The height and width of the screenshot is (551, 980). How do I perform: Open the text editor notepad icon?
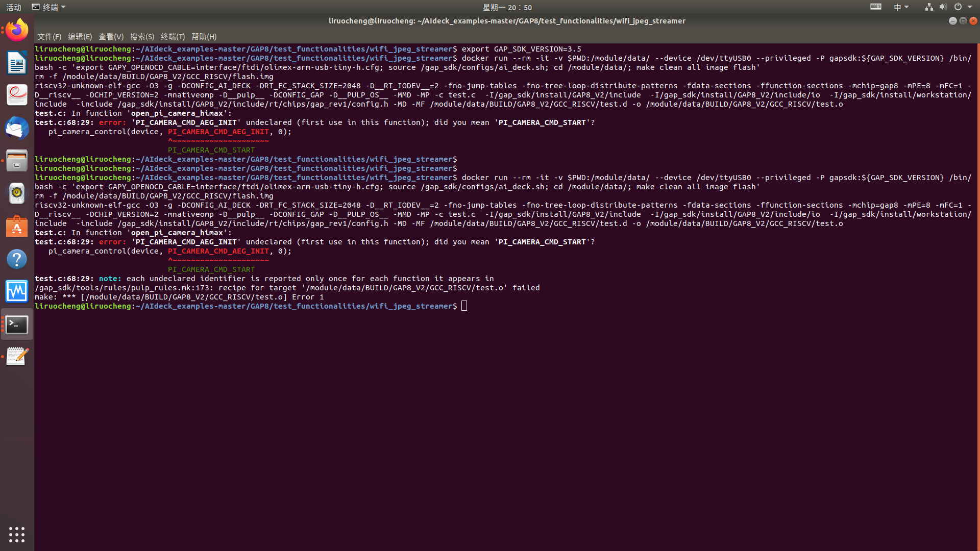[17, 357]
